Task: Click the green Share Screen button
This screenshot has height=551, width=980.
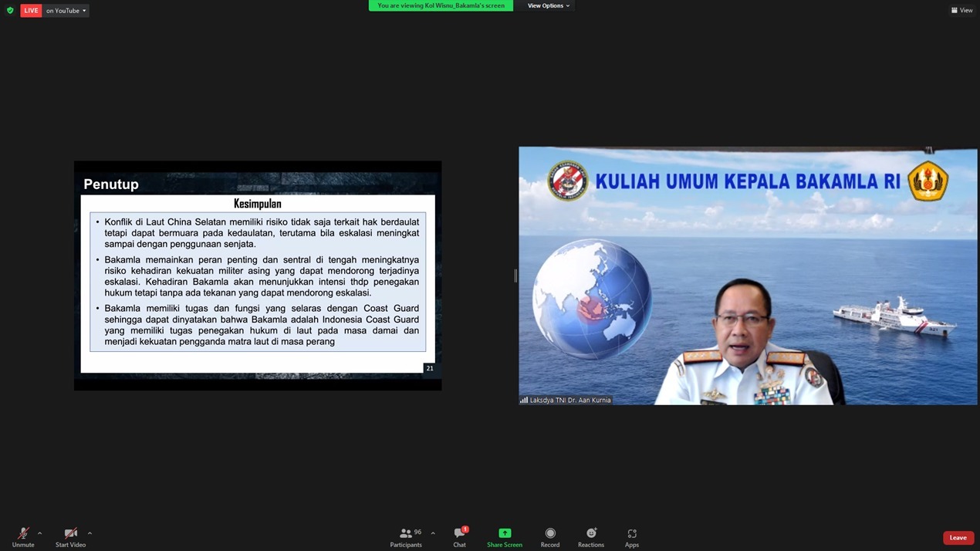Action: 505,537
